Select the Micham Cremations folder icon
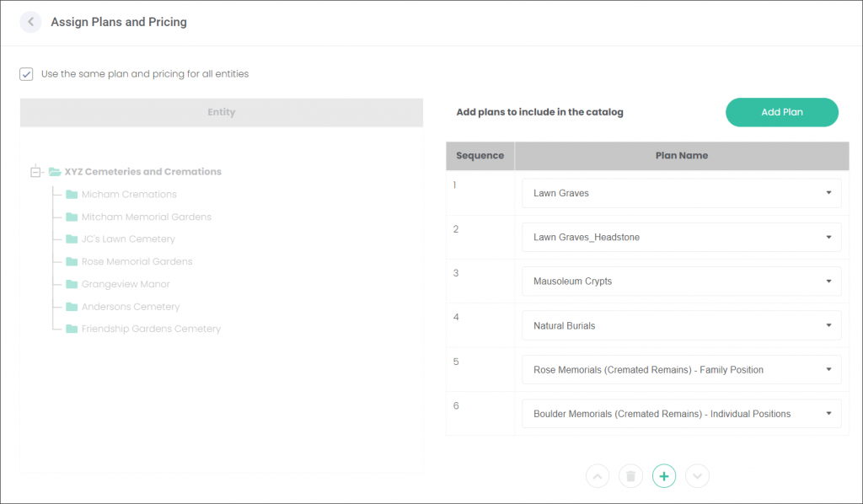Image resolution: width=863 pixels, height=504 pixels. [72, 194]
